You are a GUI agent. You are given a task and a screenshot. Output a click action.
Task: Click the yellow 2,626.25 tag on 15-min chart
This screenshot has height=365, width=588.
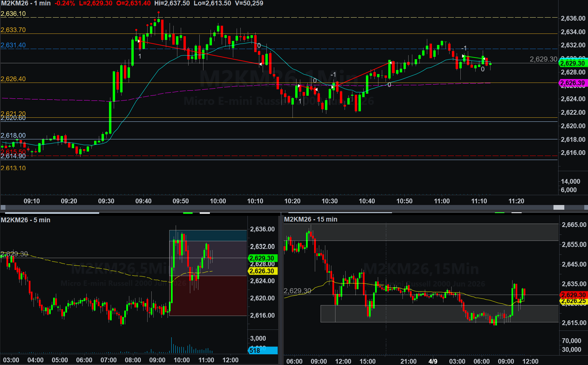click(573, 301)
